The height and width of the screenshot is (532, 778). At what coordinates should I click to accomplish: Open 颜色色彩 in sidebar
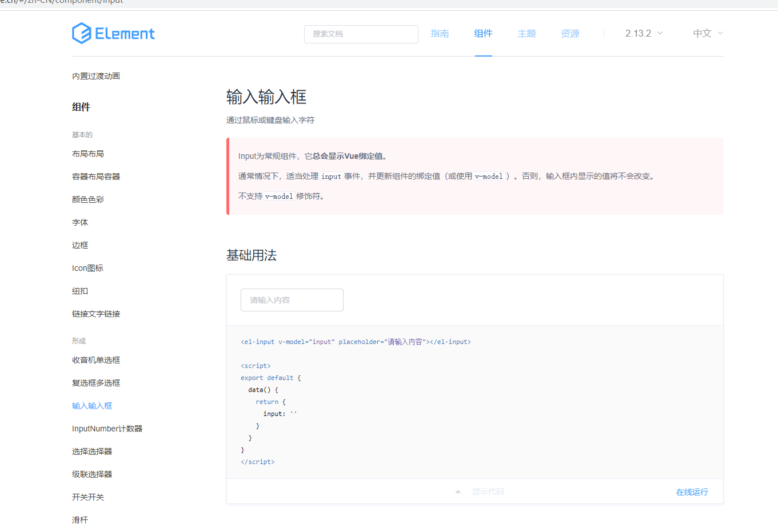88,199
